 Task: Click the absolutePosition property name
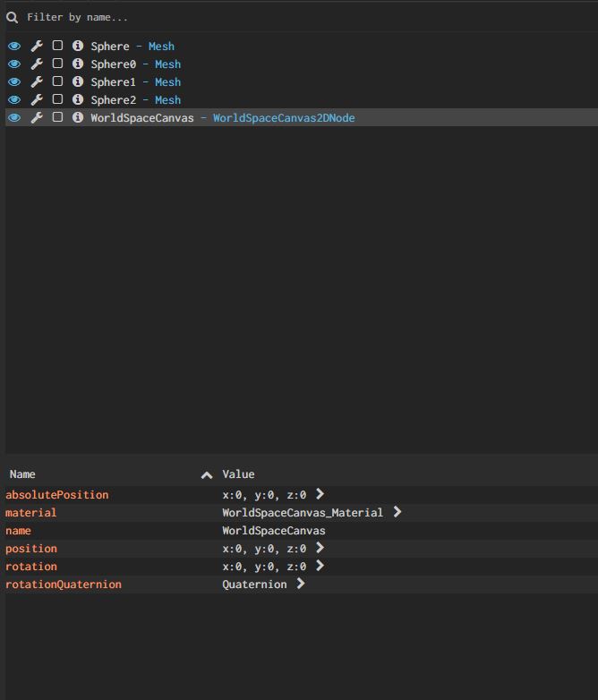[56, 495]
